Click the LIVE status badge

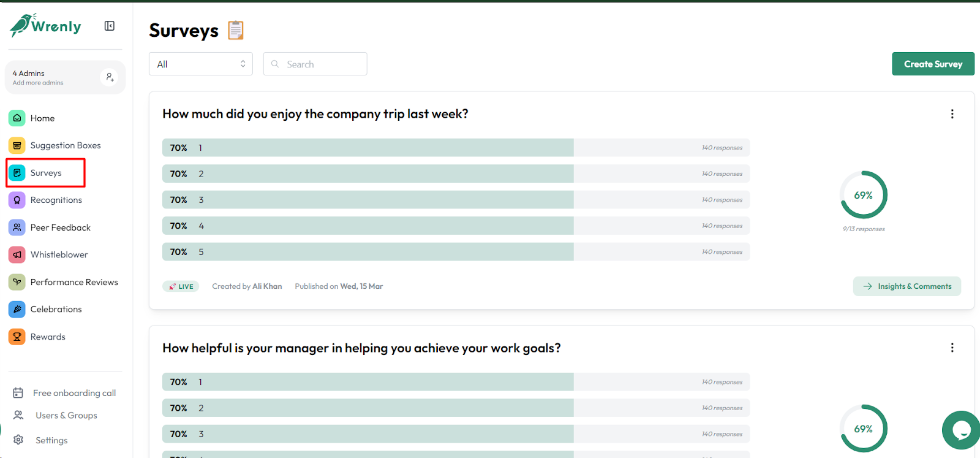pyautogui.click(x=181, y=286)
